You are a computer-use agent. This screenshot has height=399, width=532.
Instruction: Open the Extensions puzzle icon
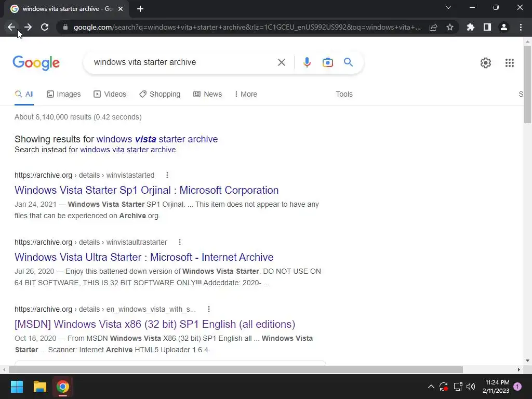coord(470,27)
